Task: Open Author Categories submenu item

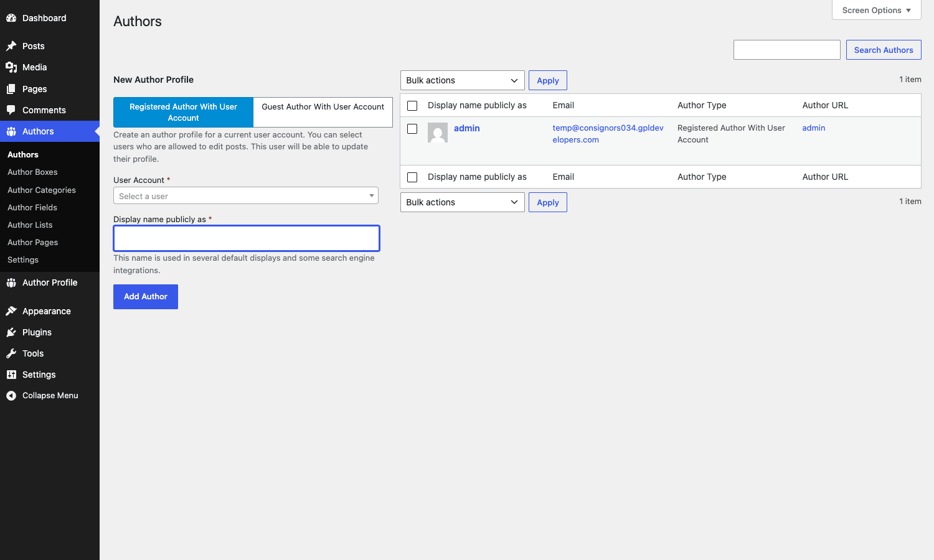Action: coord(42,190)
